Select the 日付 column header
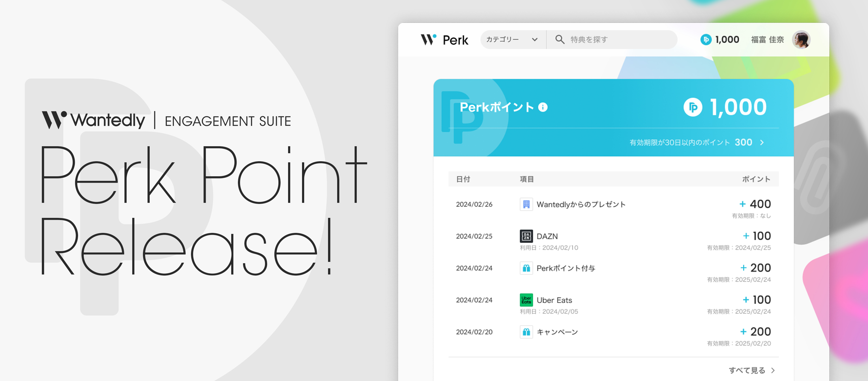The width and height of the screenshot is (868, 381). click(x=464, y=179)
